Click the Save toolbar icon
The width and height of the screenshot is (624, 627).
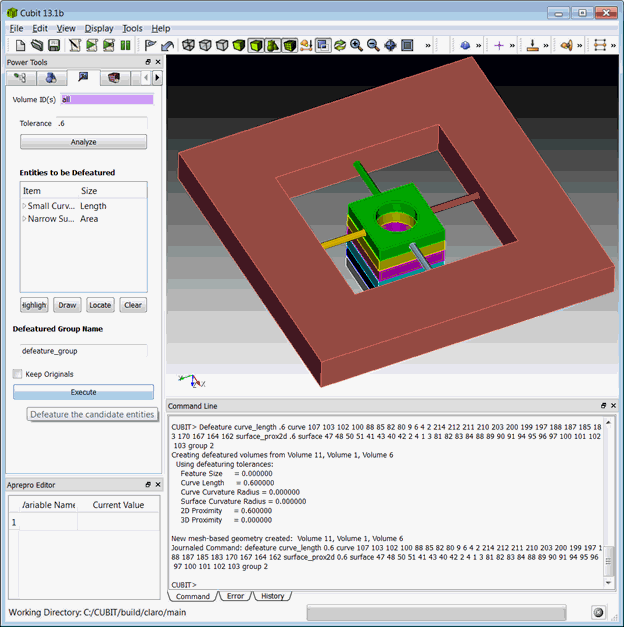click(55, 45)
